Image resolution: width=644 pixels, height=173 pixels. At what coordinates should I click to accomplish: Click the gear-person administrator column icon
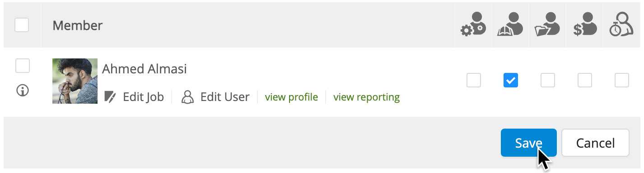(473, 25)
